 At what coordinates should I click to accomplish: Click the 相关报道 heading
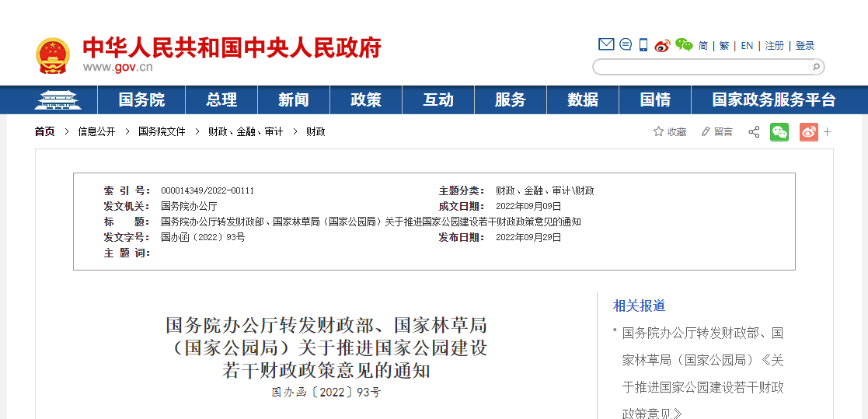coord(639,306)
